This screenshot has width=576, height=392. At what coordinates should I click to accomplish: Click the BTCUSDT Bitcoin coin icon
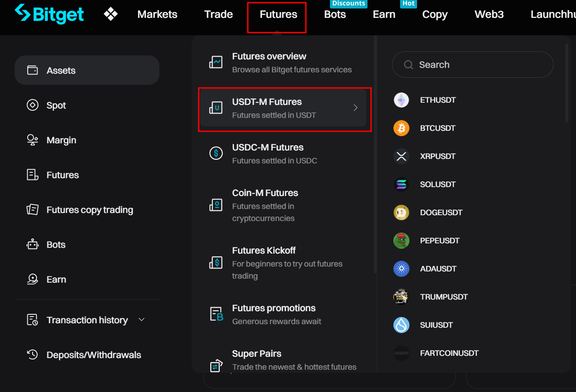pos(401,128)
